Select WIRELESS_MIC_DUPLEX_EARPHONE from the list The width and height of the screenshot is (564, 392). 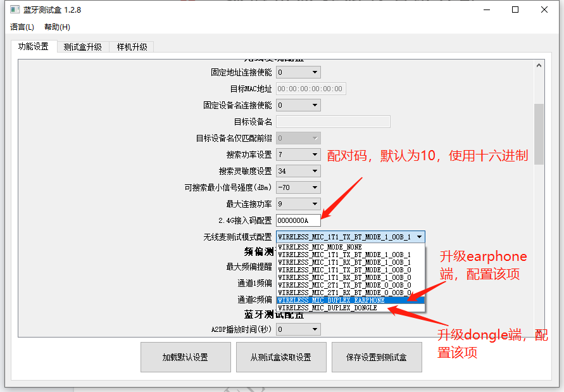(x=351, y=300)
